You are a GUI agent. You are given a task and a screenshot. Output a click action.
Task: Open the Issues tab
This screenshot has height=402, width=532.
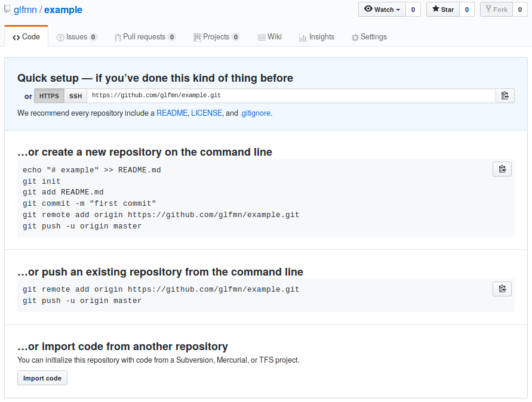(77, 37)
